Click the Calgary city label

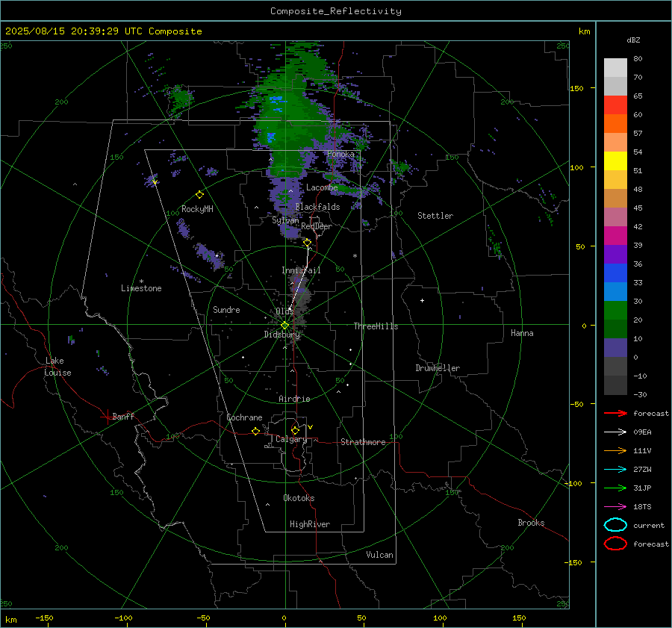(291, 439)
